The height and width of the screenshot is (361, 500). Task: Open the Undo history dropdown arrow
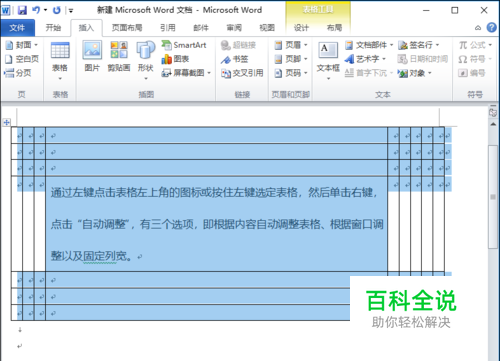[x=45, y=10]
